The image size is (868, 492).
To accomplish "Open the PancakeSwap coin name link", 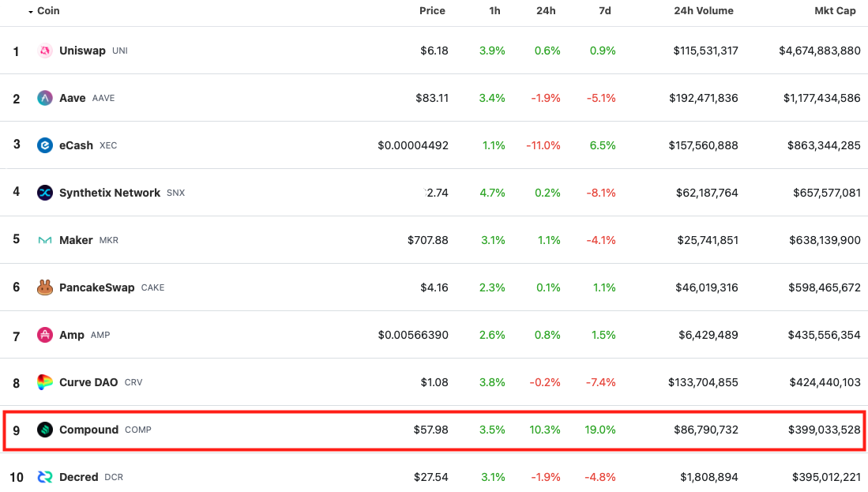I will tap(97, 287).
